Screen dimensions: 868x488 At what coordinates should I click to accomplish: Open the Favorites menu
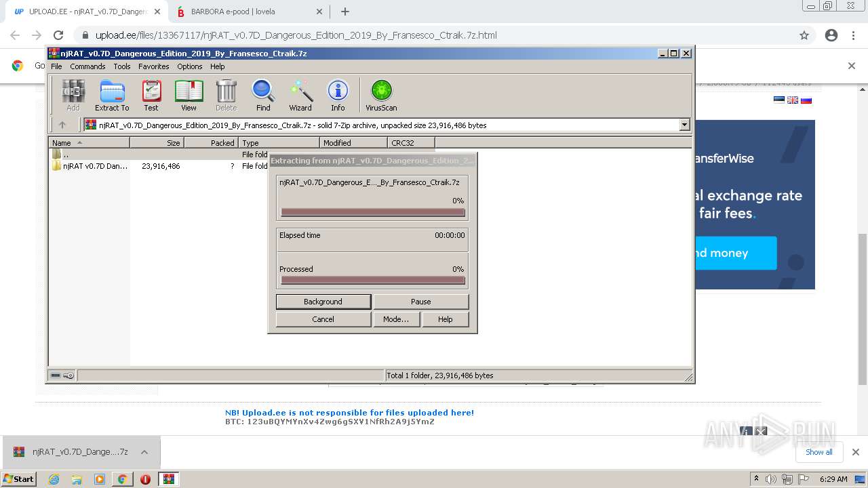click(154, 66)
